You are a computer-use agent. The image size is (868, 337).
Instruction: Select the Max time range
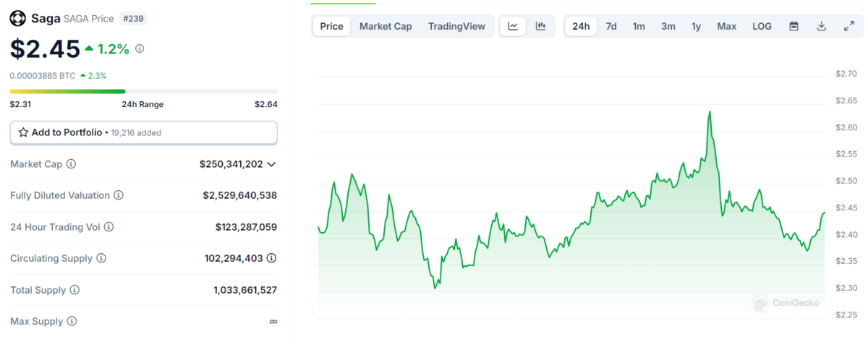727,26
